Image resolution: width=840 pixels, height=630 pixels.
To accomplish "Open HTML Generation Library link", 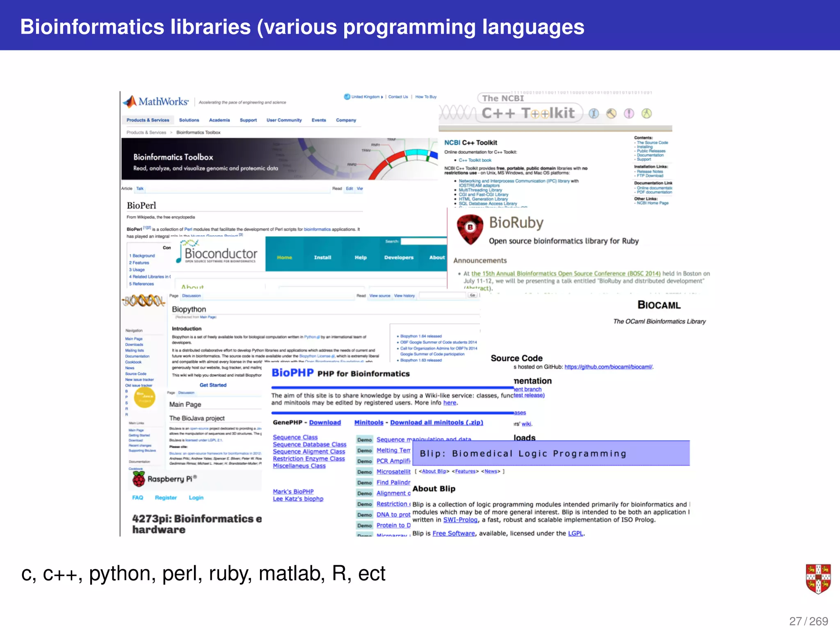I will coord(483,199).
